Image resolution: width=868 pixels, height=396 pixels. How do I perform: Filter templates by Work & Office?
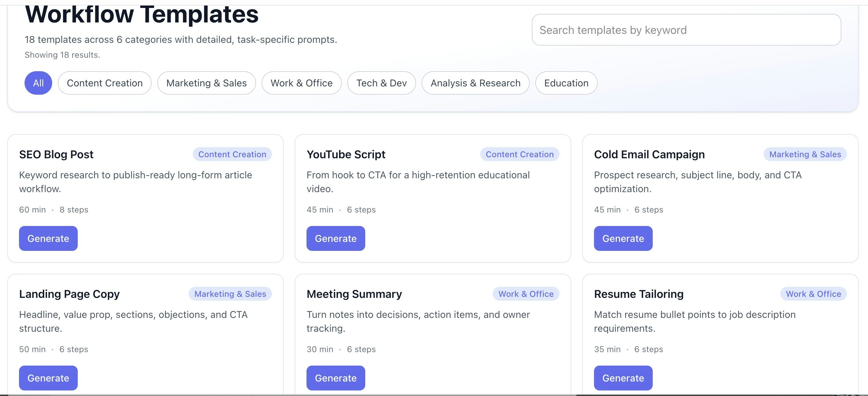pyautogui.click(x=301, y=83)
